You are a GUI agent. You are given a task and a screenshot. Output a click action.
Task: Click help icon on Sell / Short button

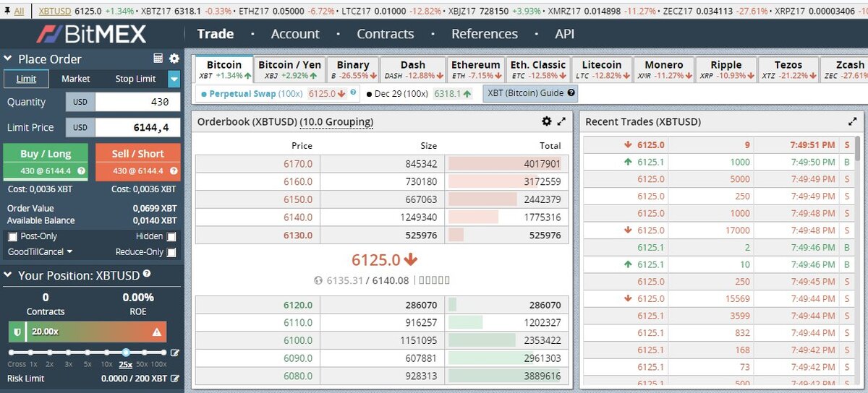tap(172, 171)
